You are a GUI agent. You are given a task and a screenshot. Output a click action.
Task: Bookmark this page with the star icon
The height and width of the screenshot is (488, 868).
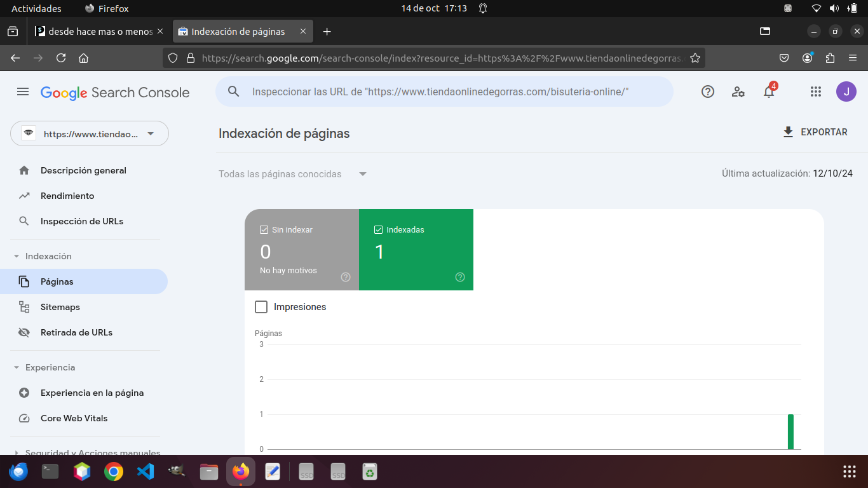(x=695, y=58)
